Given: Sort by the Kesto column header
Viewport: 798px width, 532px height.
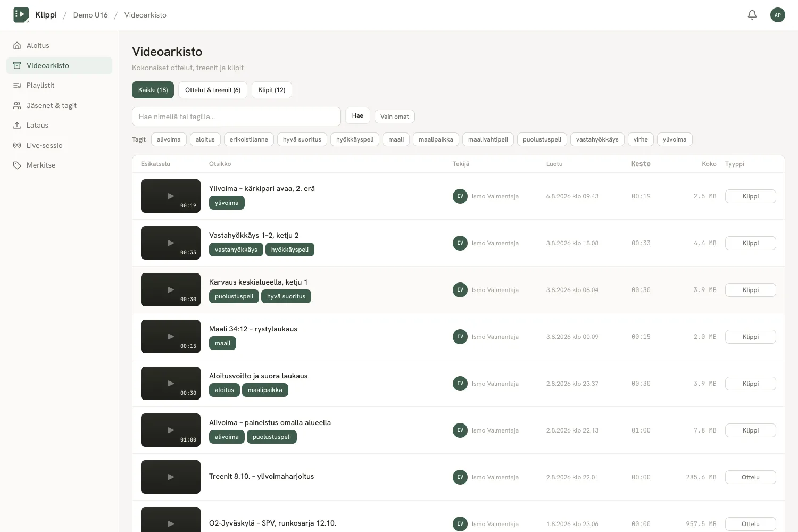Looking at the screenshot, I should 641,164.
